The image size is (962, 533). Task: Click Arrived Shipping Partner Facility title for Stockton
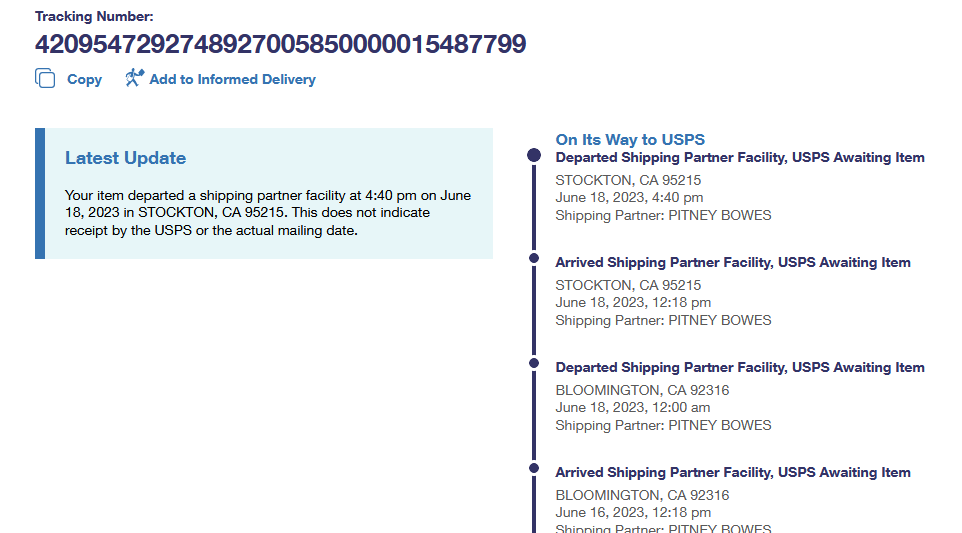pyautogui.click(x=733, y=263)
